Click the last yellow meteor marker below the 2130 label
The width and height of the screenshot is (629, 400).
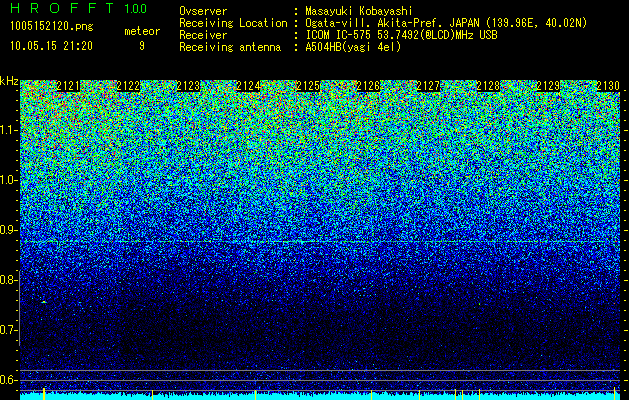click(615, 393)
